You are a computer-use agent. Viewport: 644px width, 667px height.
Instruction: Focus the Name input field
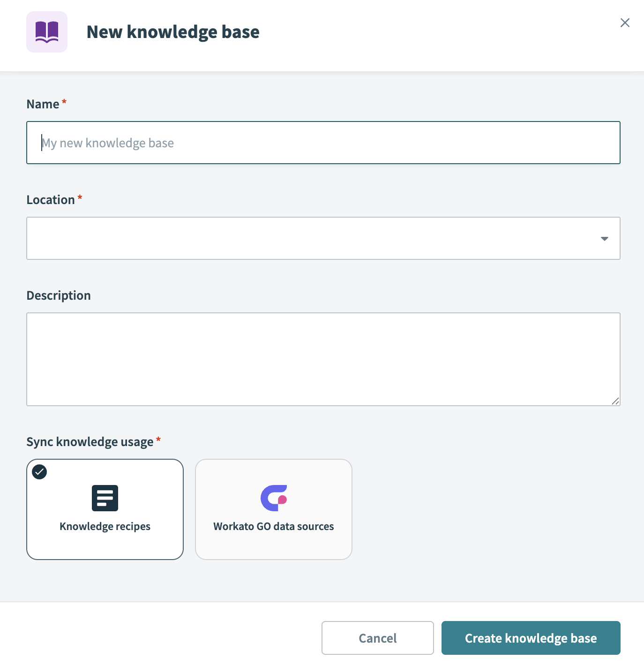tap(323, 143)
